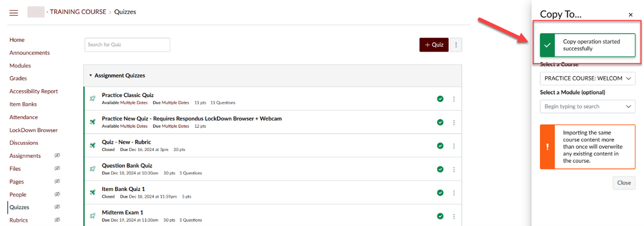Toggle visibility eye icon beside Assignments

point(57,156)
